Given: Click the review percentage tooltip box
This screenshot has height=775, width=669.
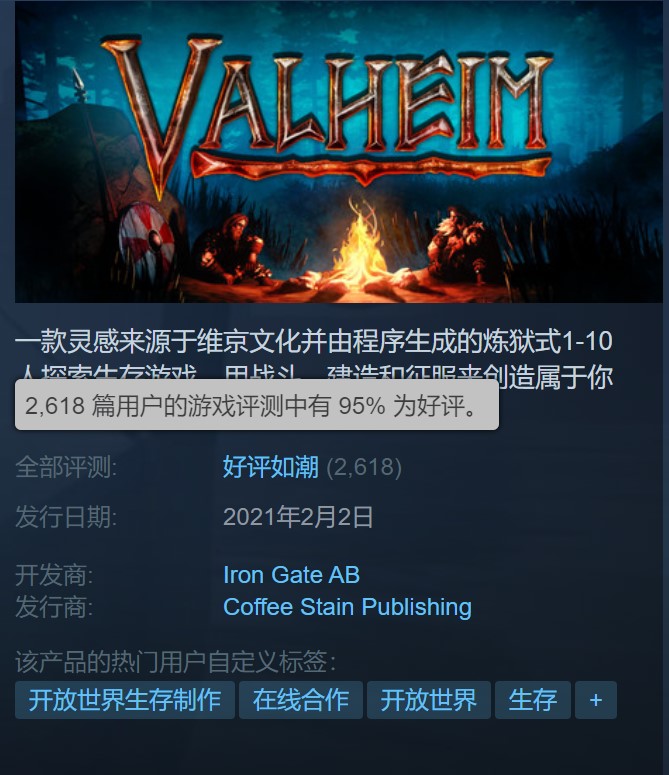Looking at the screenshot, I should click(x=257, y=405).
